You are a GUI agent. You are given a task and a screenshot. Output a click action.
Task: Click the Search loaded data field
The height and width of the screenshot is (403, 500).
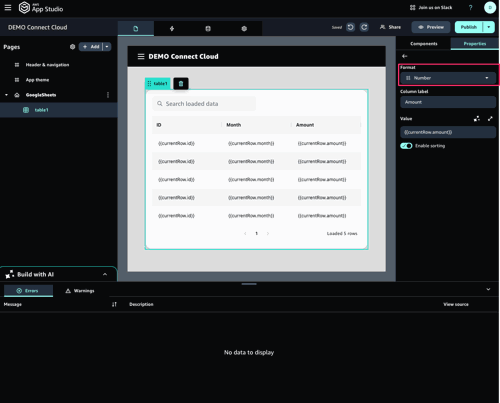click(x=204, y=104)
